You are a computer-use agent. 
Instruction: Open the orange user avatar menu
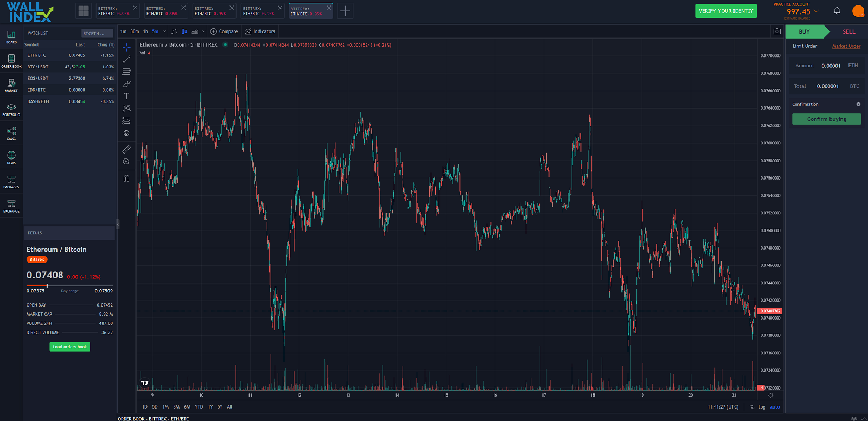[x=858, y=11]
